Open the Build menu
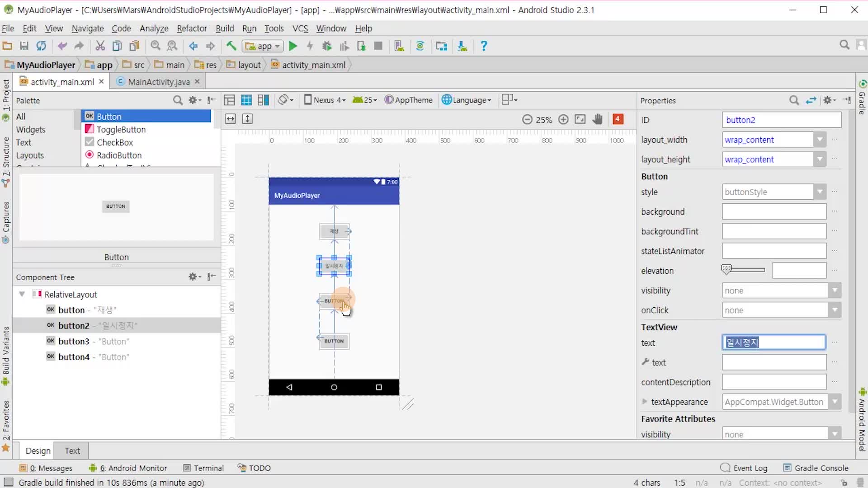 (225, 28)
